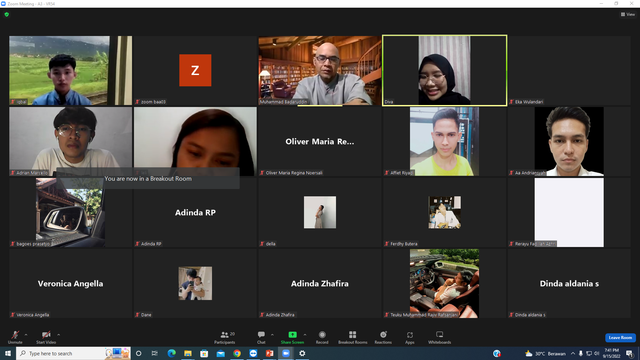Open Mail app from taskbar
Image resolution: width=640 pixels, height=360 pixels.
pyautogui.click(x=220, y=353)
